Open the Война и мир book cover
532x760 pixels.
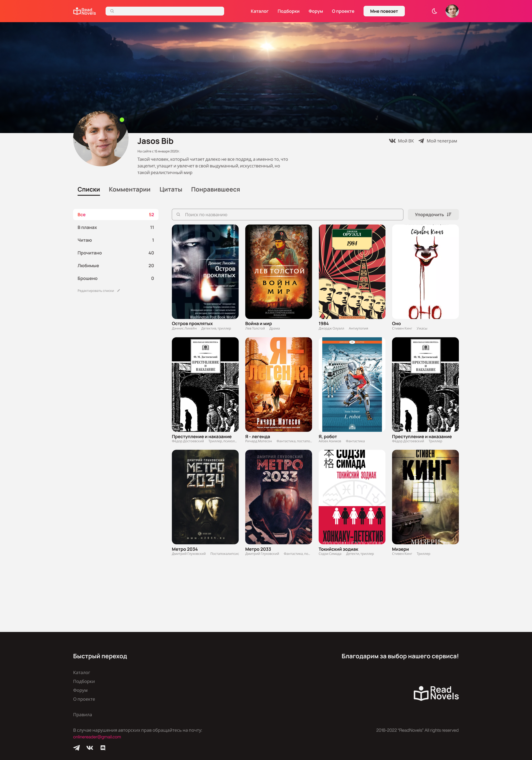(278, 272)
